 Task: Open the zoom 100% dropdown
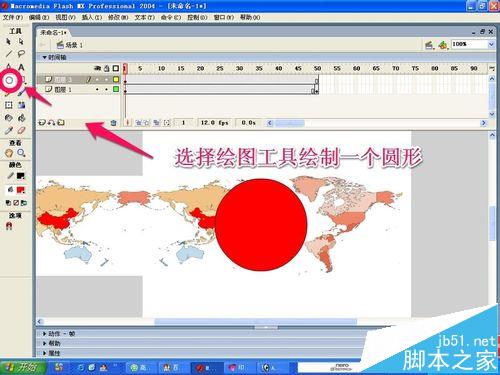491,44
